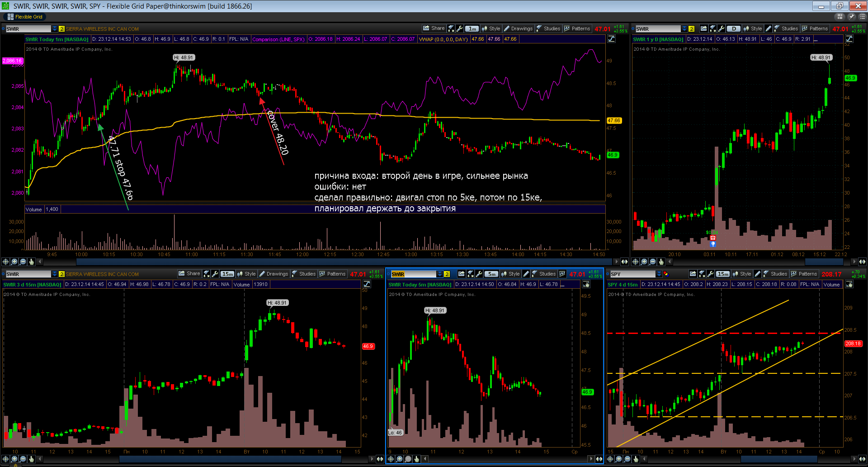Open Studies on the 5m chart

(543, 274)
